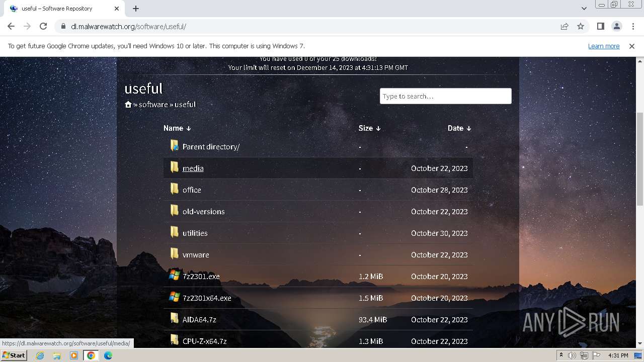Click the taskbar clock 4:31 PM
This screenshot has height=362, width=644.
(618, 355)
